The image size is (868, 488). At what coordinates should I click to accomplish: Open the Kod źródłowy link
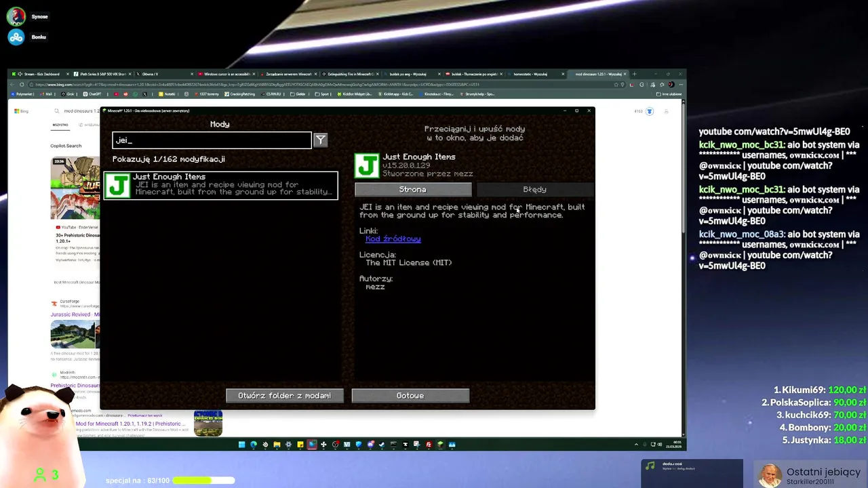(393, 239)
